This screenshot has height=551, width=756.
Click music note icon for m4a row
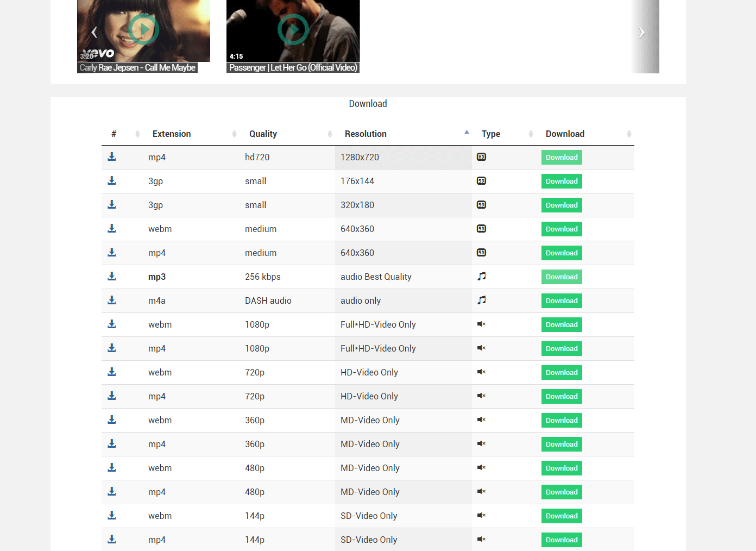click(481, 300)
